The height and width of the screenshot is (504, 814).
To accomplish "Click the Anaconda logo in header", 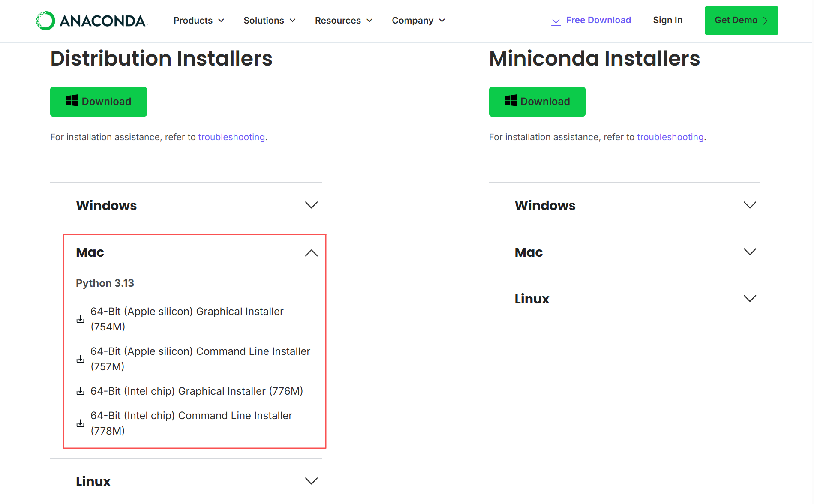I will point(91,21).
